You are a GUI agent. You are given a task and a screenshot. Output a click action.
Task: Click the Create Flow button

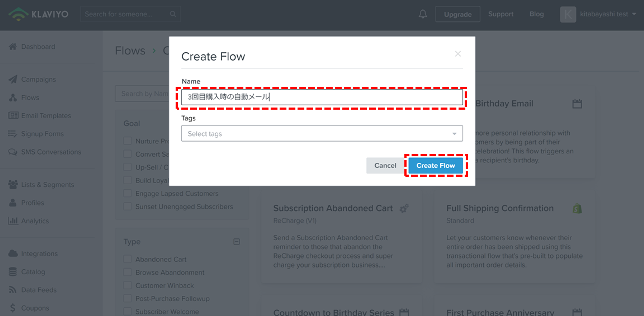pos(436,166)
